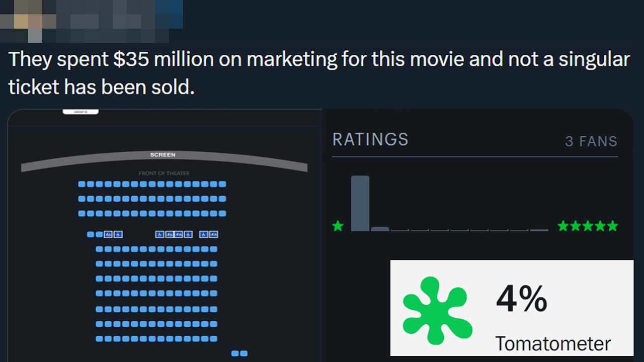The image size is (644, 362).
Task: Click the tweet text about $35 million
Action: (319, 73)
